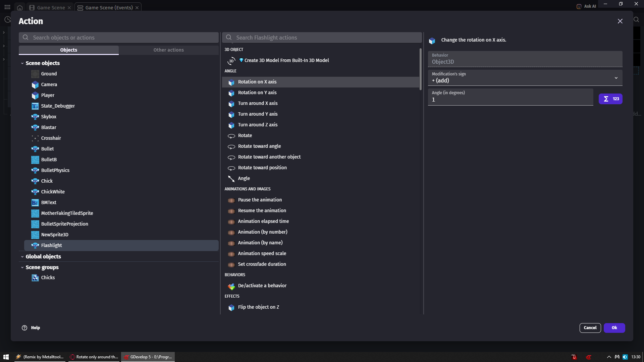This screenshot has width=644, height=362.
Task: Select the State_Debugger text object
Action: pyautogui.click(x=58, y=106)
